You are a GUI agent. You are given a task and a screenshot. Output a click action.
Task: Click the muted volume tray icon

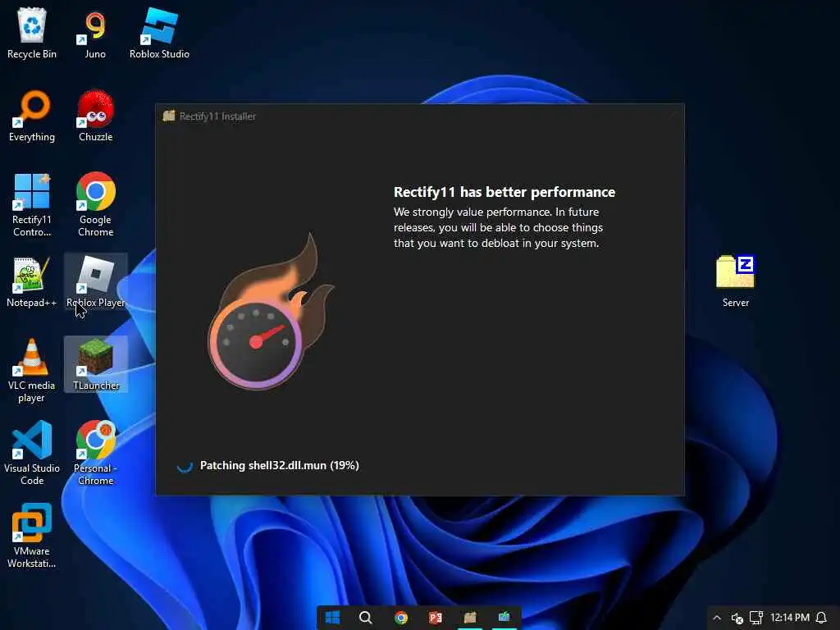(737, 619)
